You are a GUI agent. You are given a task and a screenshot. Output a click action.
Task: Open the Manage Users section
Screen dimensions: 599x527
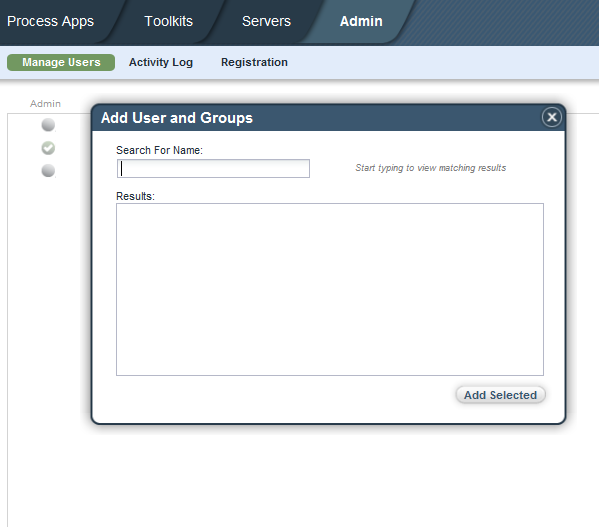coord(61,62)
